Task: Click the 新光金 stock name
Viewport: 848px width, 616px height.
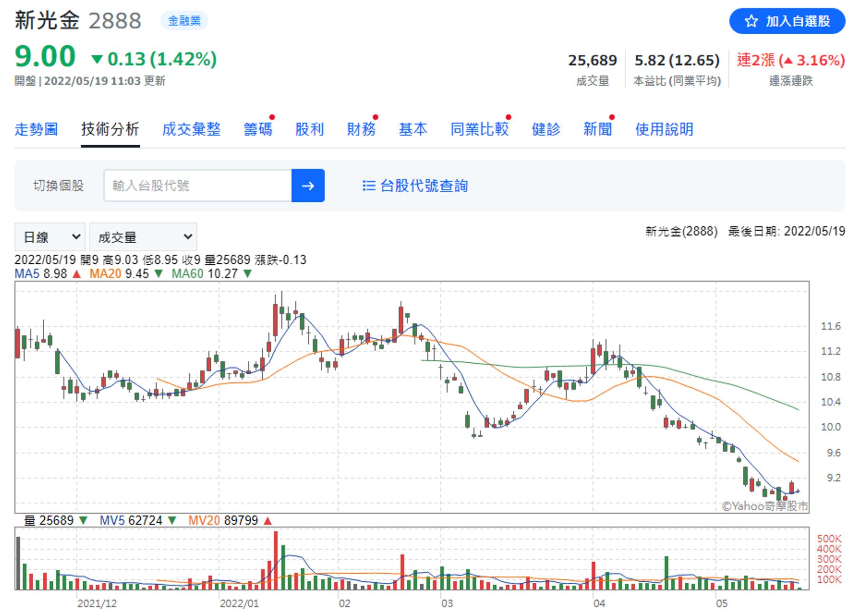Action: coord(47,20)
